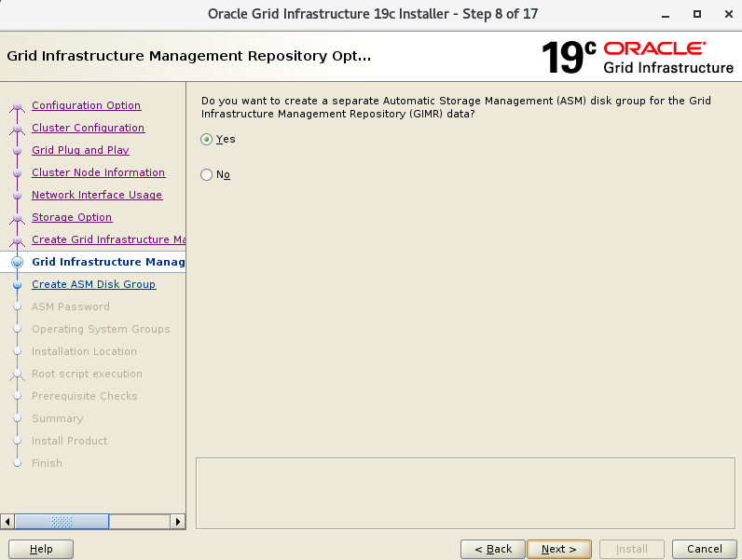The width and height of the screenshot is (742, 560).
Task: Go back with the Back button
Action: (493, 549)
